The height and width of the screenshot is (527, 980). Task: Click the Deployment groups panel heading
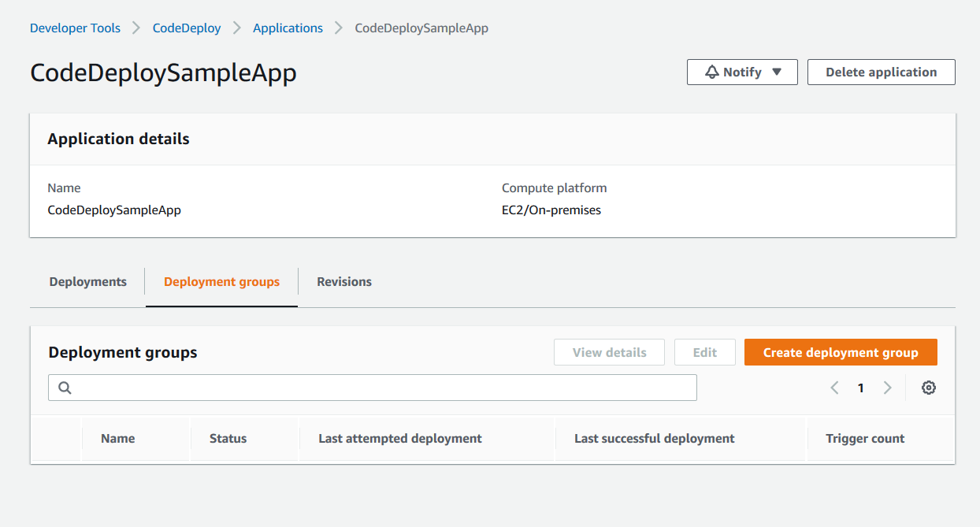tap(123, 352)
